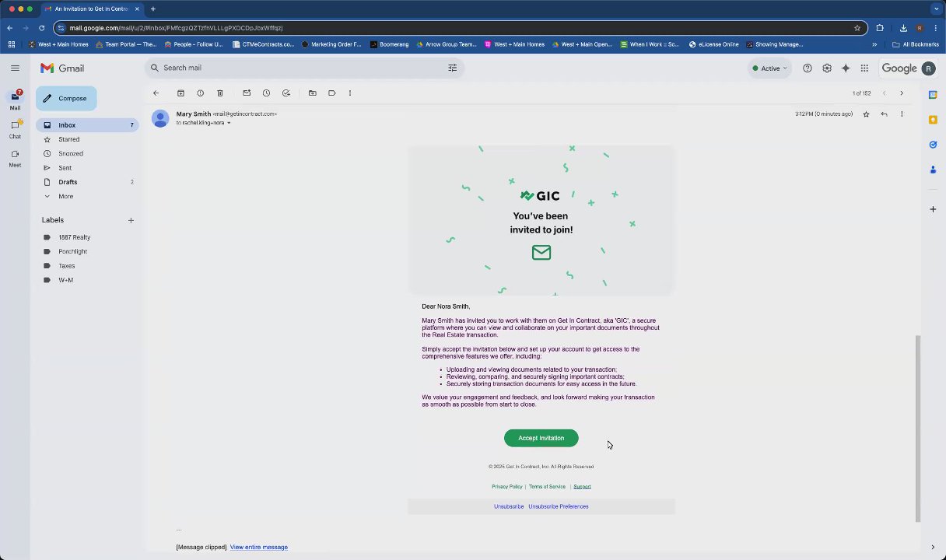
Task: Get add-ons with the plus icon
Action: click(x=933, y=209)
